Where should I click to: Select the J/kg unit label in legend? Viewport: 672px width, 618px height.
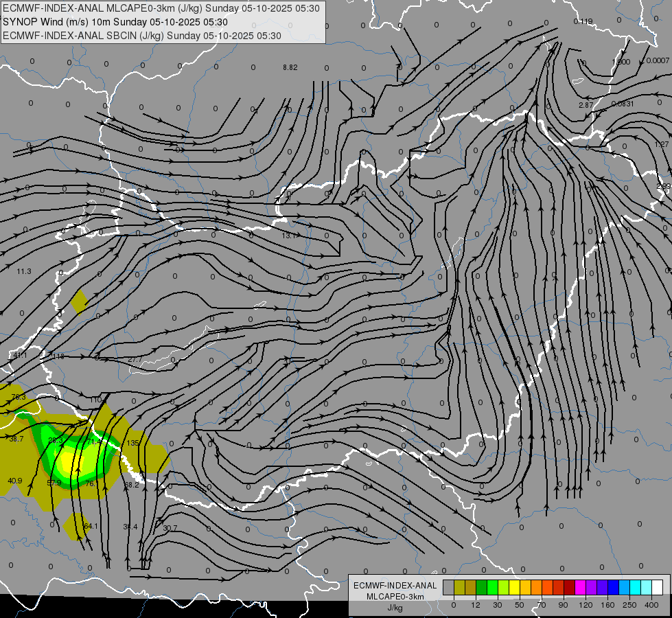point(395,608)
